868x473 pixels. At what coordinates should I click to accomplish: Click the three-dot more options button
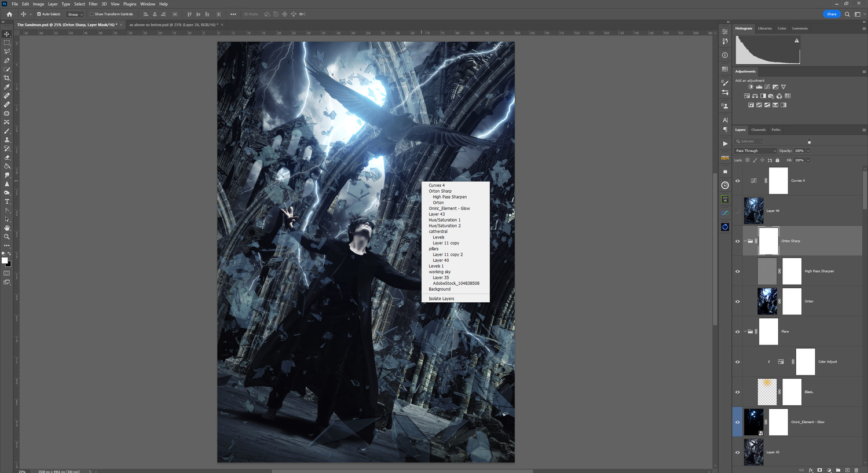[233, 14]
